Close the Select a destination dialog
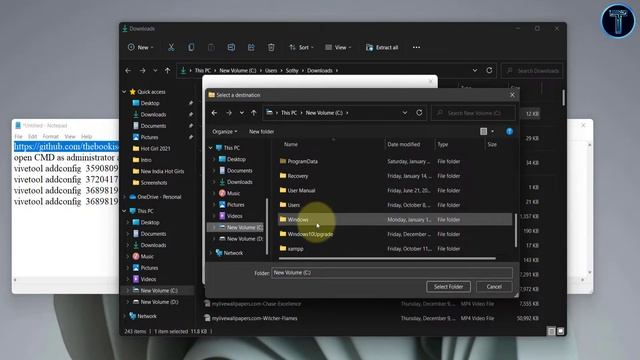 tap(512, 95)
